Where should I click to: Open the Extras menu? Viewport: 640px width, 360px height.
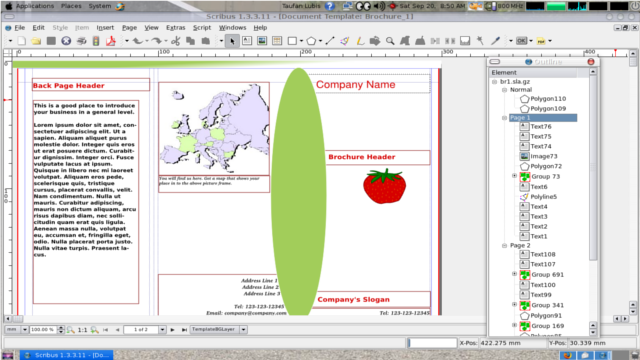click(x=176, y=28)
